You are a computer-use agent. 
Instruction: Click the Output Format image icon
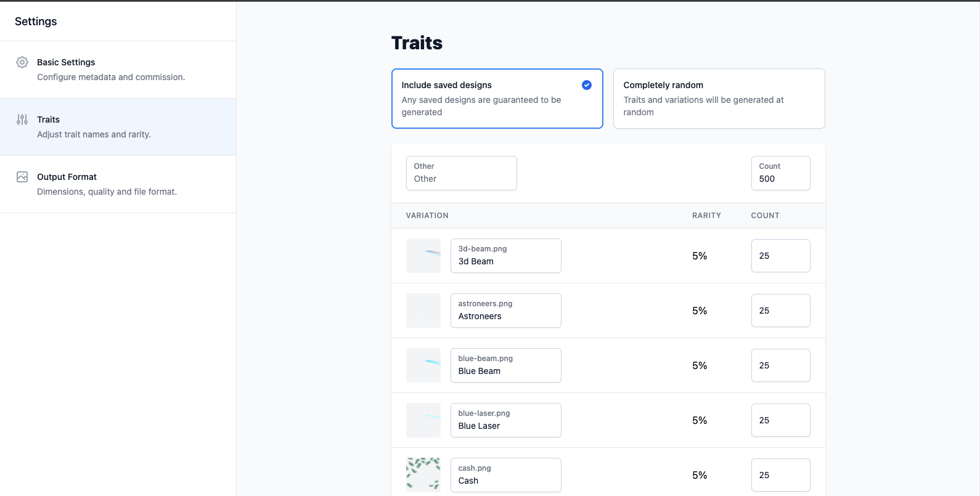tap(22, 177)
